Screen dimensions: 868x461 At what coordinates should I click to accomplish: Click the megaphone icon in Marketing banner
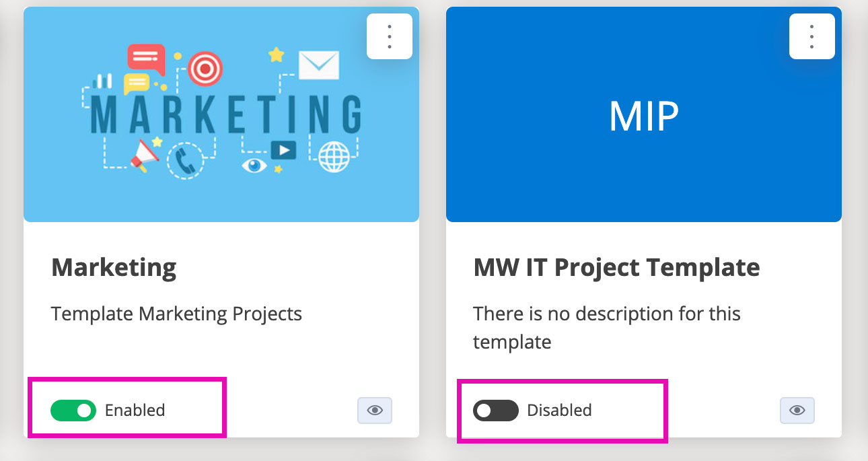pos(145,155)
